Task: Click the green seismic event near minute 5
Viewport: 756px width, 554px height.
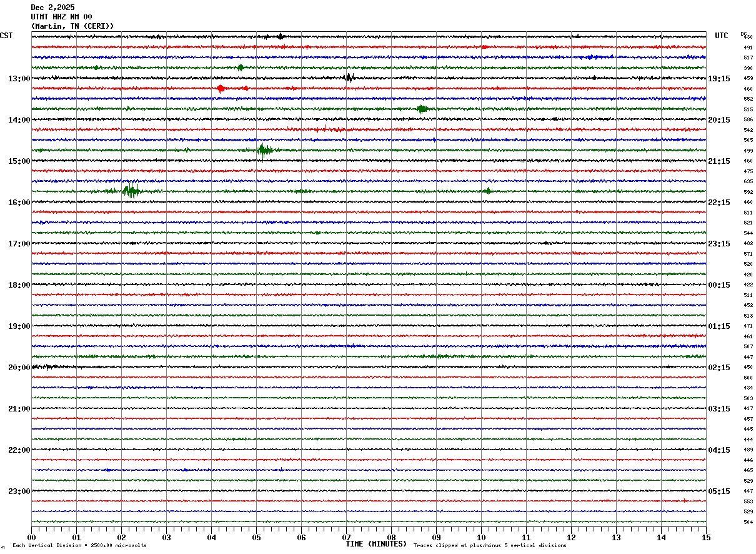Action: (264, 150)
